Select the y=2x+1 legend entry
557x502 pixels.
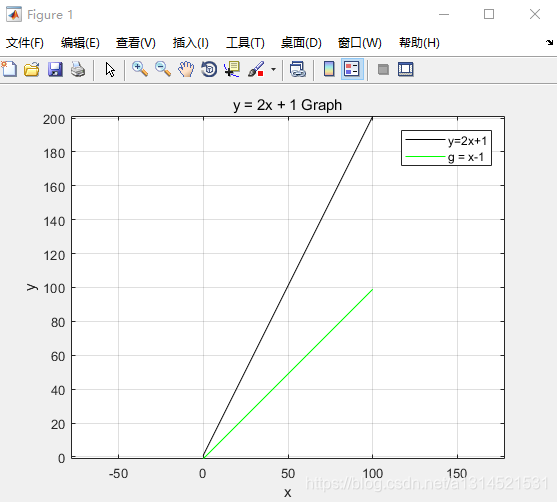[x=446, y=141]
